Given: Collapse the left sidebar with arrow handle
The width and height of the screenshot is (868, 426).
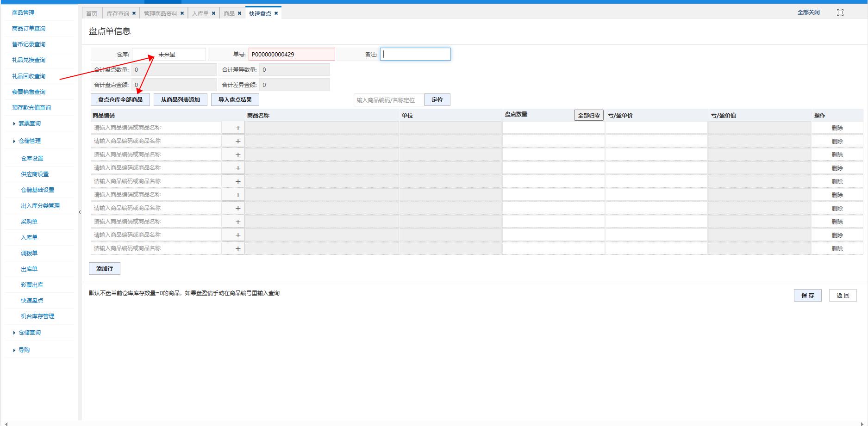Looking at the screenshot, I should 80,212.
